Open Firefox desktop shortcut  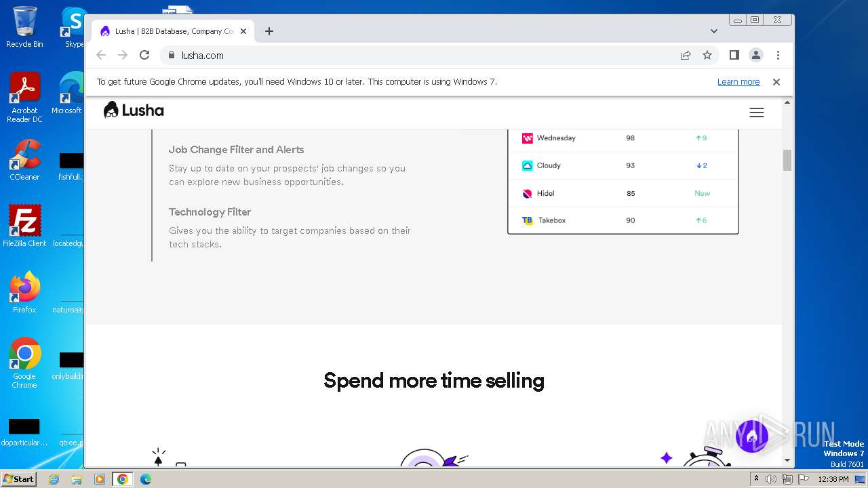point(24,293)
